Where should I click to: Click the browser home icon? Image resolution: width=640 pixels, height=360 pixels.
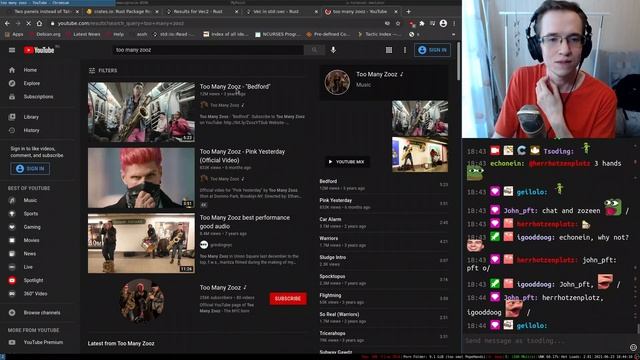[x=39, y=24]
